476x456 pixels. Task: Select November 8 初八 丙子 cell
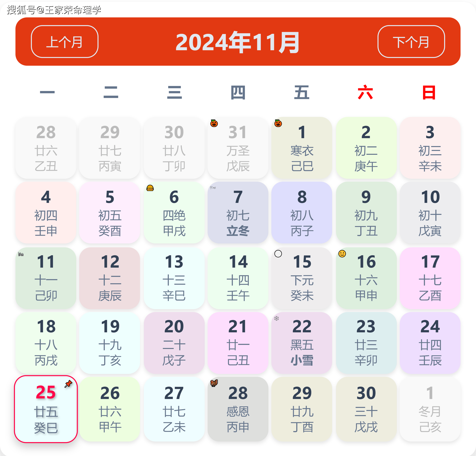[x=302, y=213]
